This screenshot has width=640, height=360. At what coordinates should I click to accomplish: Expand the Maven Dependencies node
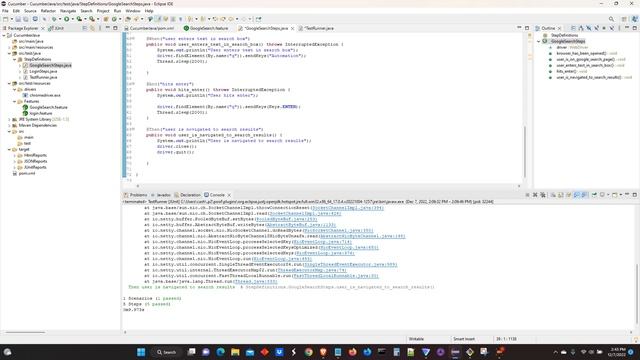(9, 126)
